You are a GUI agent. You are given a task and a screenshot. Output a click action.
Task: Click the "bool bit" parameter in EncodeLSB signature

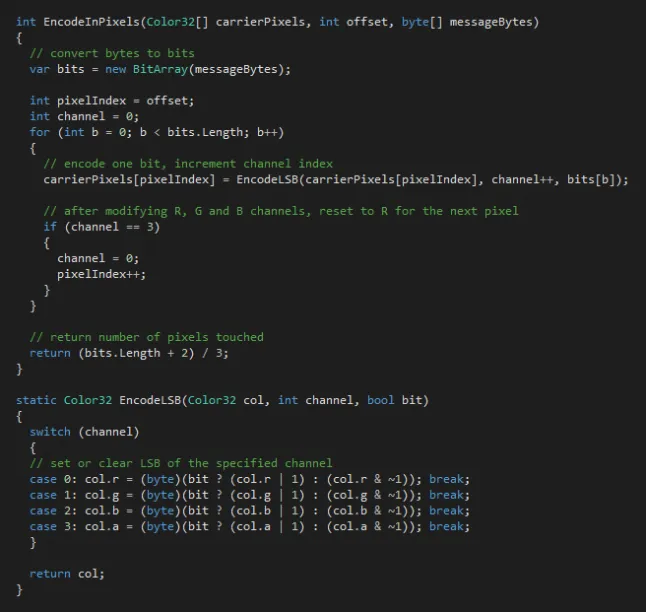[394, 401]
